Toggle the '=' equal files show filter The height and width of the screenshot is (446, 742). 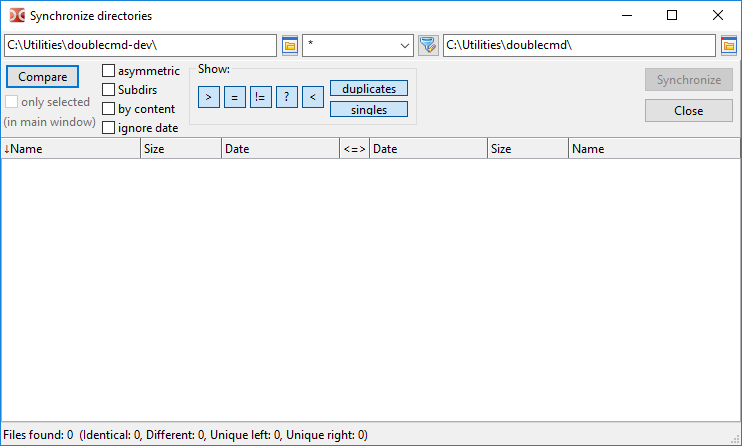pos(234,97)
